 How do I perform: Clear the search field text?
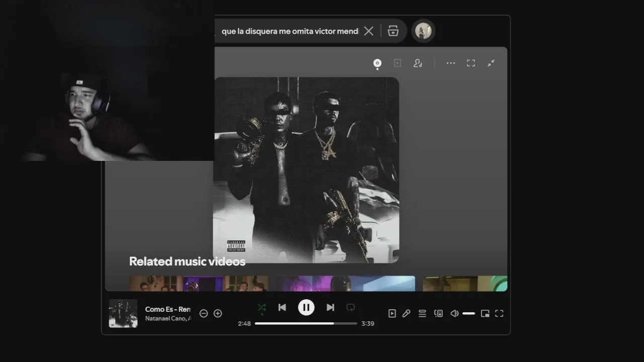(x=369, y=31)
